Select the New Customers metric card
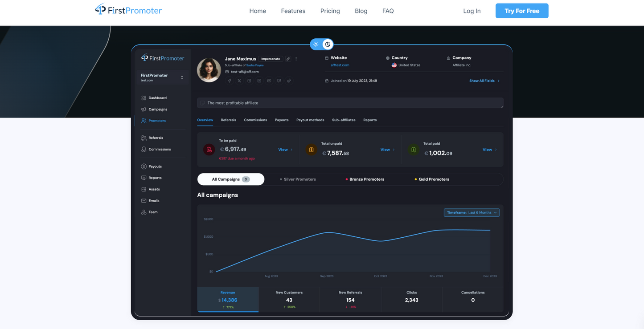This screenshot has width=644, height=329. 289,300
